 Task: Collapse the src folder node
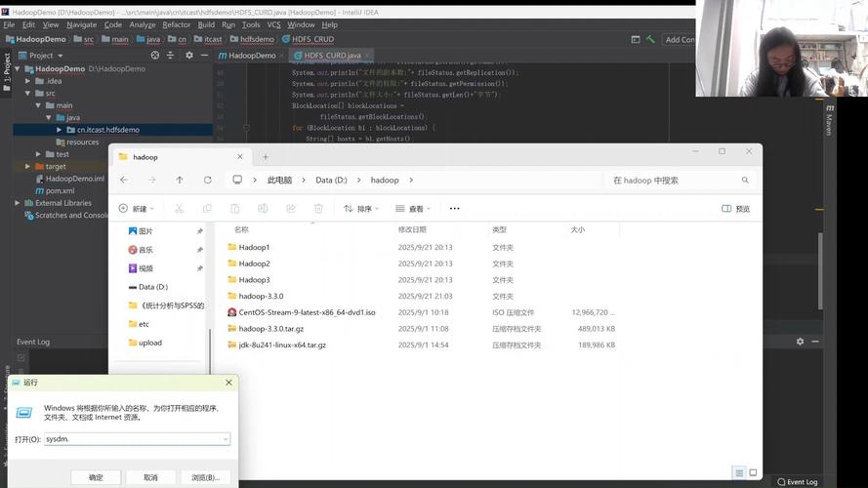click(x=27, y=93)
